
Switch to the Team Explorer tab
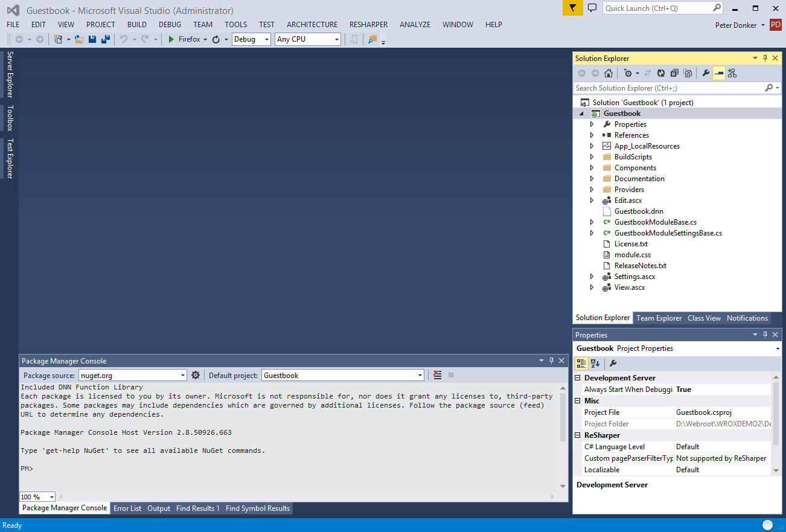[x=659, y=318]
